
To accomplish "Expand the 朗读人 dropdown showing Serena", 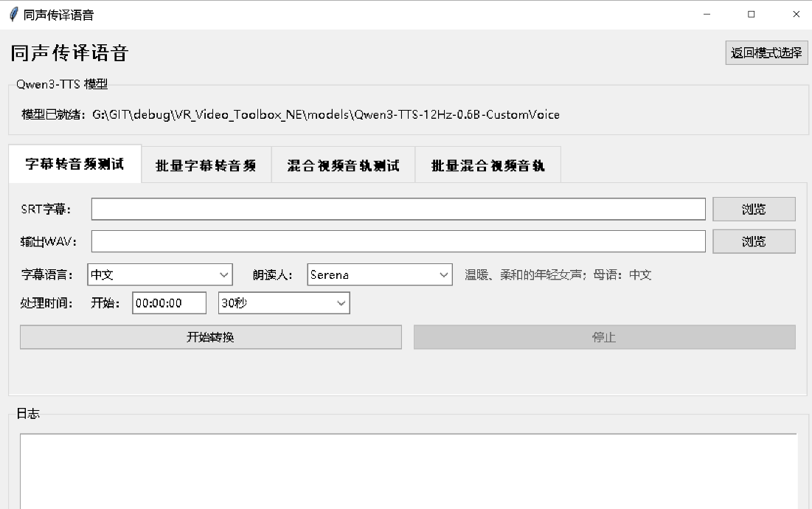I will tap(380, 274).
